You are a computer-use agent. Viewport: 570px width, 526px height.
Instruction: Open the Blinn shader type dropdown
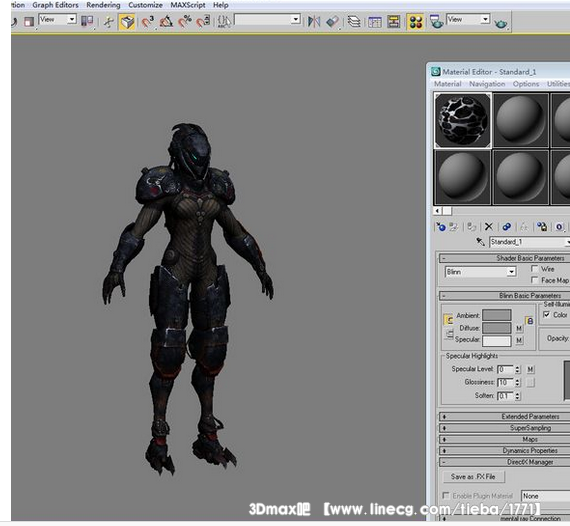tap(480, 272)
